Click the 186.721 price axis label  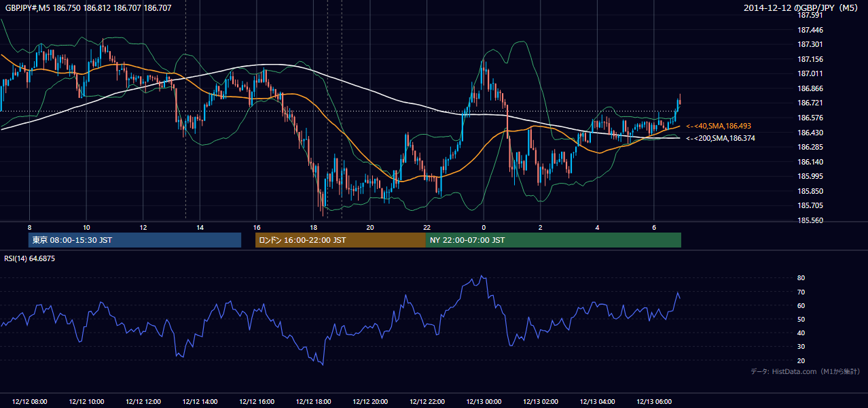[x=810, y=103]
